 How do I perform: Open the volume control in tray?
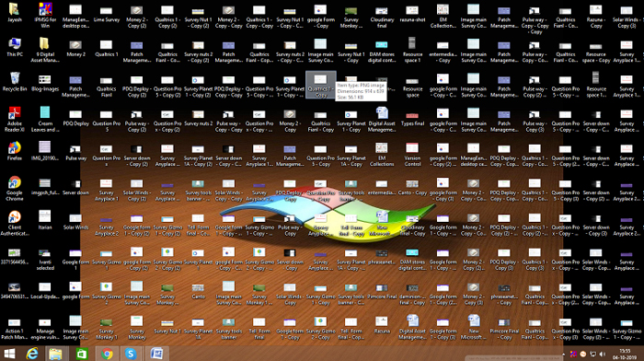coord(603,354)
